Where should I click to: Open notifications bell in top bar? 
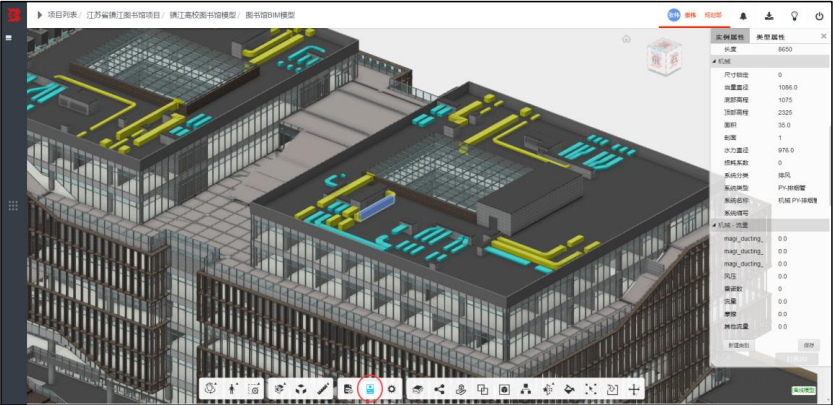pos(743,16)
